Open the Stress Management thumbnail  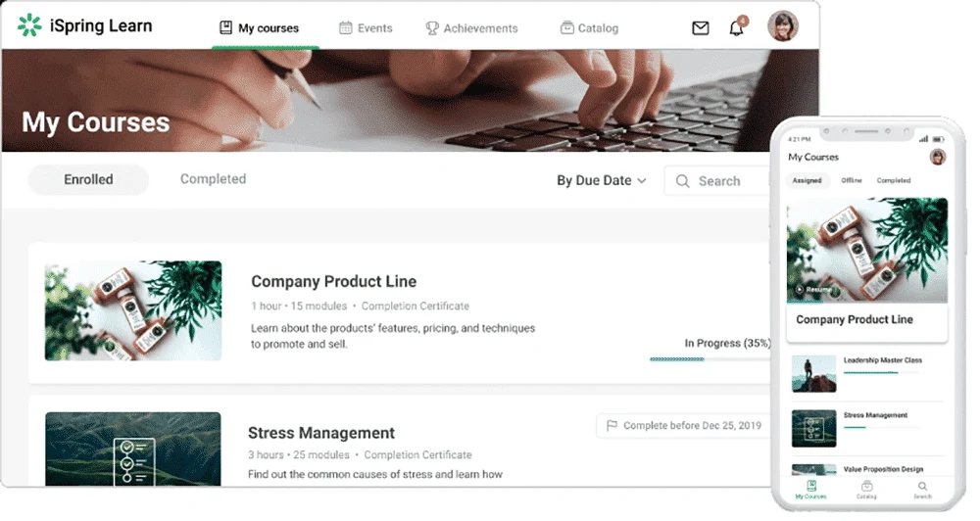tap(133, 449)
